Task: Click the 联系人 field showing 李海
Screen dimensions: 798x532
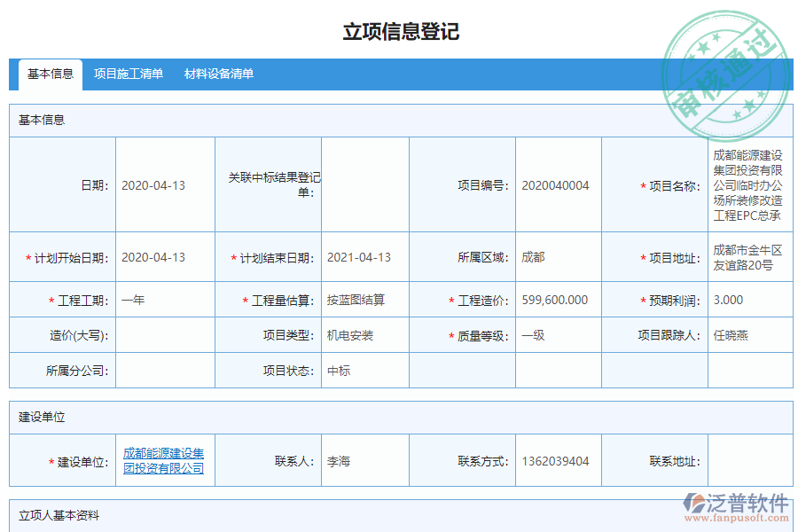Action: pyautogui.click(x=339, y=459)
